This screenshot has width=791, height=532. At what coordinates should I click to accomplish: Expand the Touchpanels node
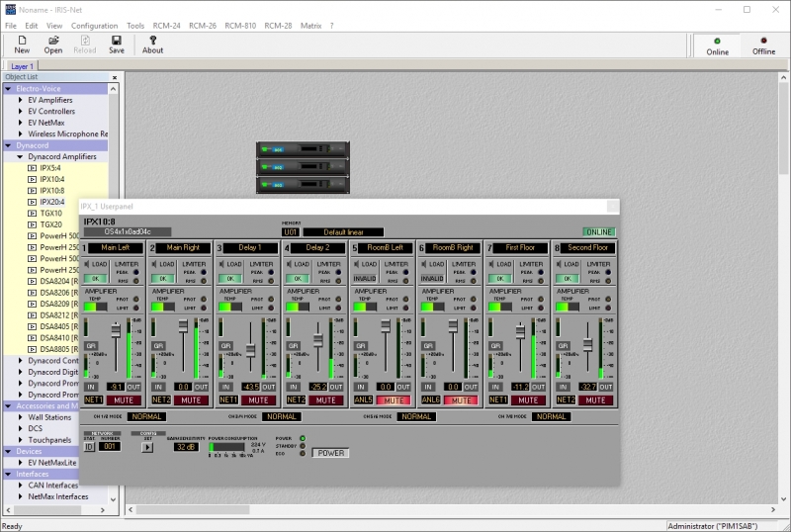tap(20, 440)
